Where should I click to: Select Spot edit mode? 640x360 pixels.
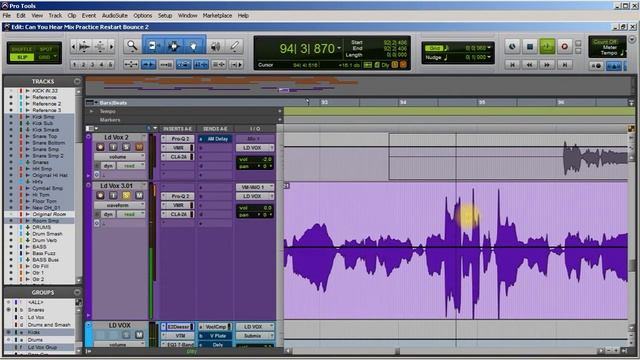pyautogui.click(x=46, y=49)
